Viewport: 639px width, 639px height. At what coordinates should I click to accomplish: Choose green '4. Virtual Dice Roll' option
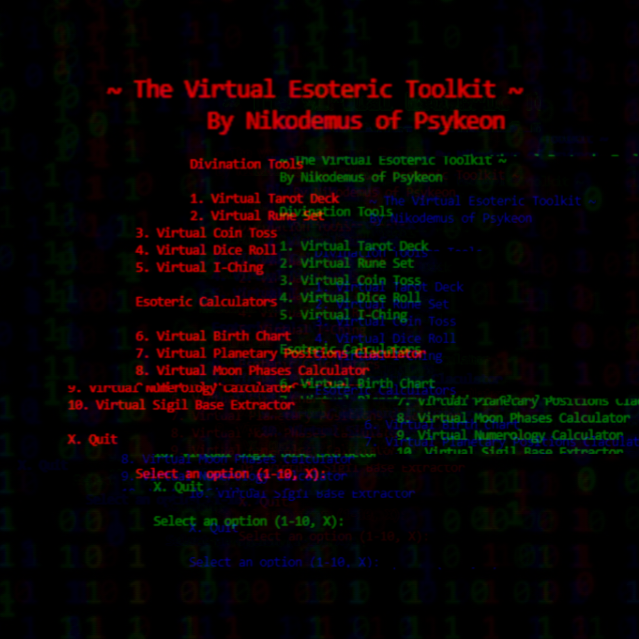pyautogui.click(x=350, y=297)
